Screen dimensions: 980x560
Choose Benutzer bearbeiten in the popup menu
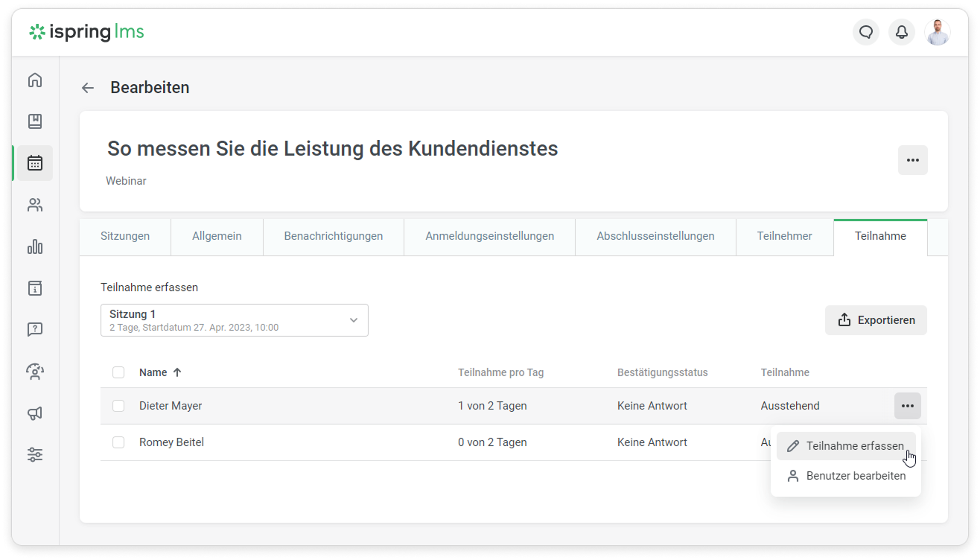[x=846, y=476]
